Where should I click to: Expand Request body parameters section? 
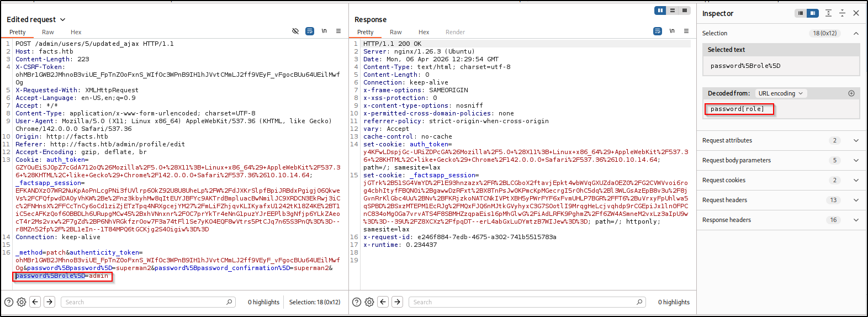(856, 160)
